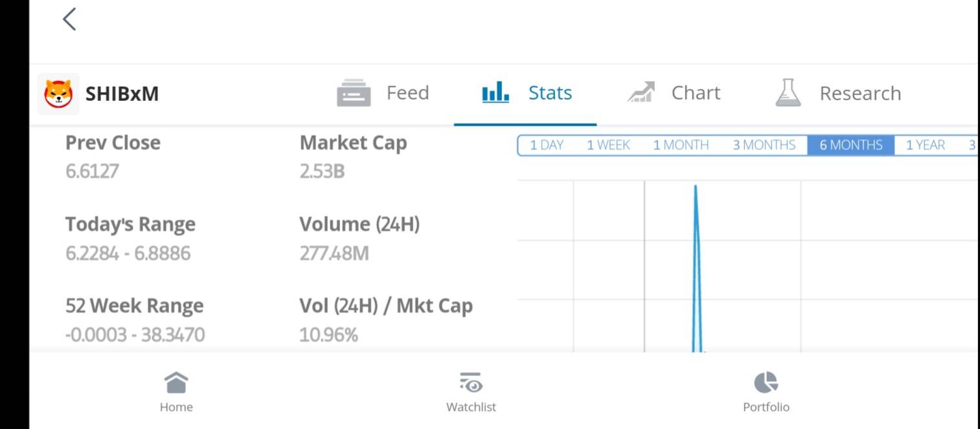Tap the Stats bar chart icon
Image resolution: width=980 pixels, height=429 pixels.
pyautogui.click(x=496, y=93)
